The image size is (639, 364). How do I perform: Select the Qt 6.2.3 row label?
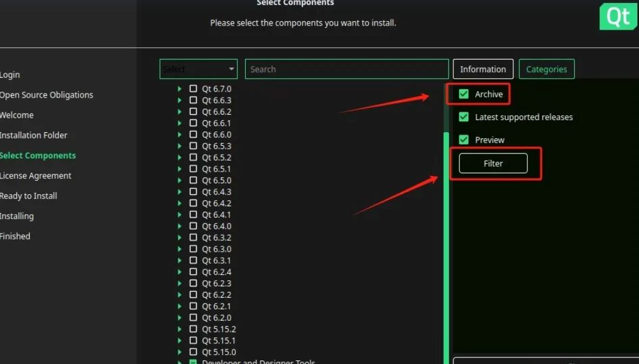[217, 283]
